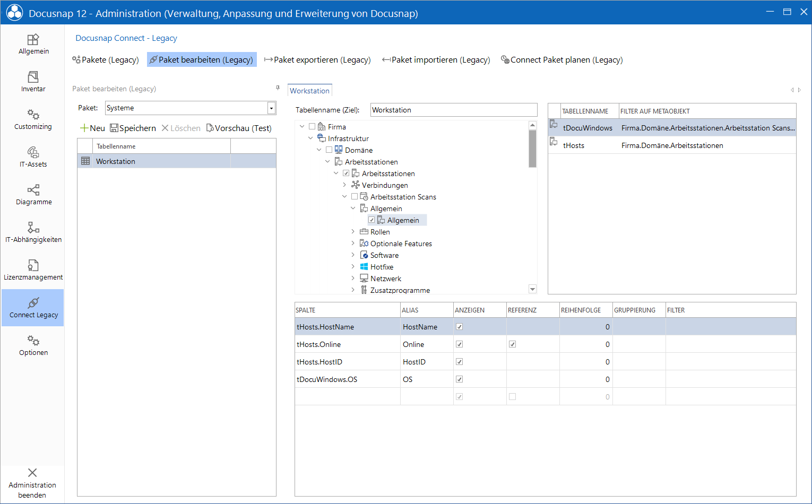Click the Speichern save icon
Screen dimensions: 812x504
[114, 128]
